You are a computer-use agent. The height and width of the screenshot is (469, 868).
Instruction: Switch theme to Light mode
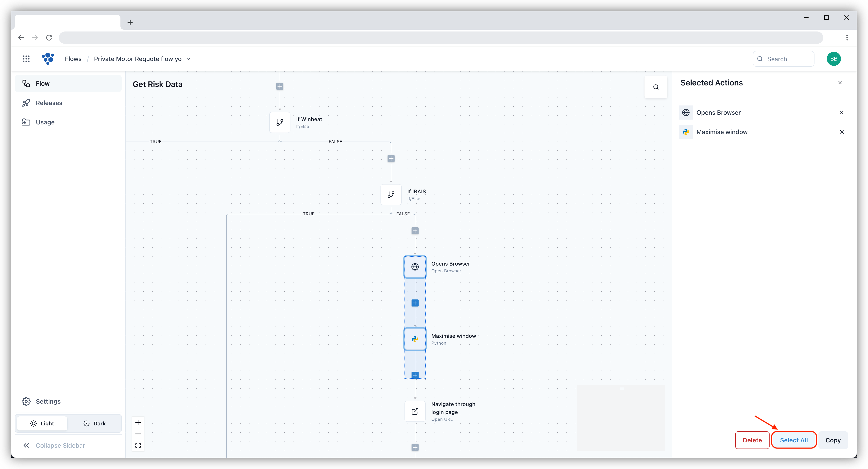[x=42, y=423]
